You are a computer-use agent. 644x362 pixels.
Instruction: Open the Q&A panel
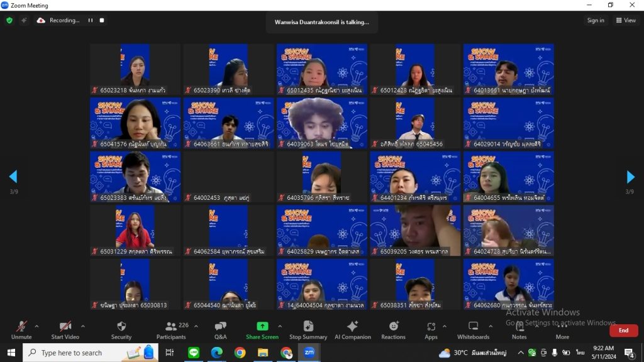point(221,330)
